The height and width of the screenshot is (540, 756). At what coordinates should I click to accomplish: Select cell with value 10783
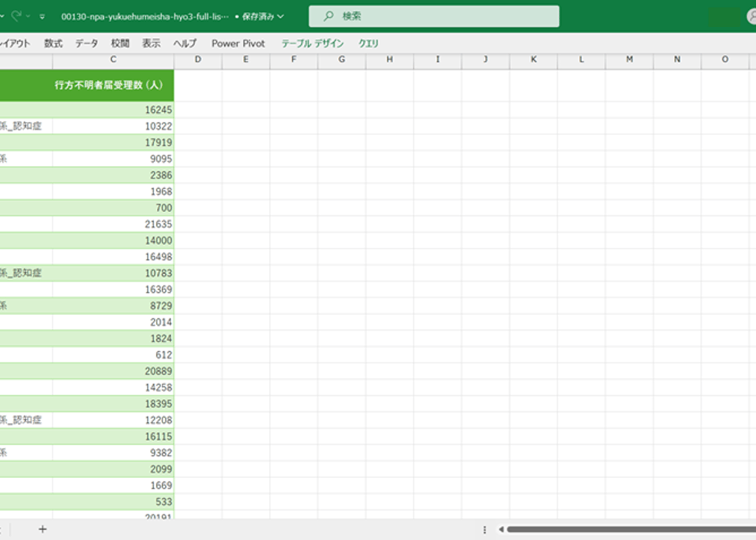(113, 273)
